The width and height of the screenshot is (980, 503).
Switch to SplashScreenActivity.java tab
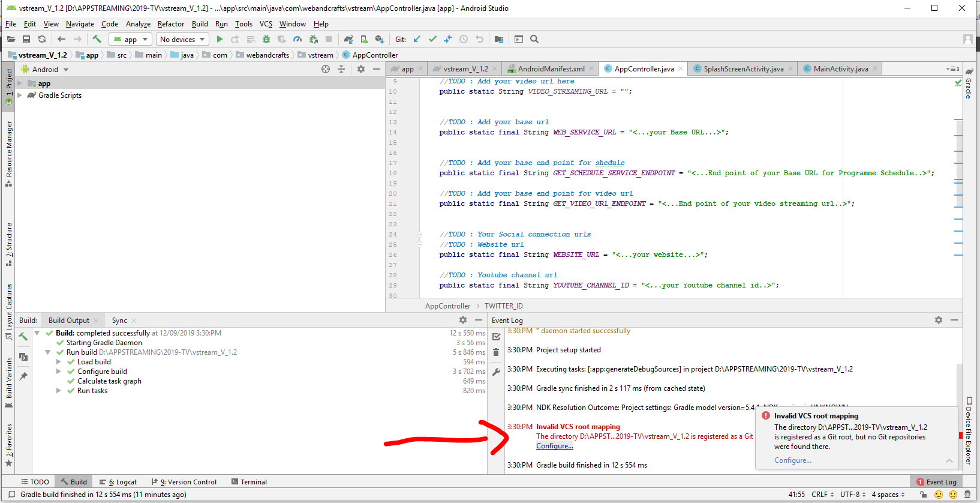[743, 69]
